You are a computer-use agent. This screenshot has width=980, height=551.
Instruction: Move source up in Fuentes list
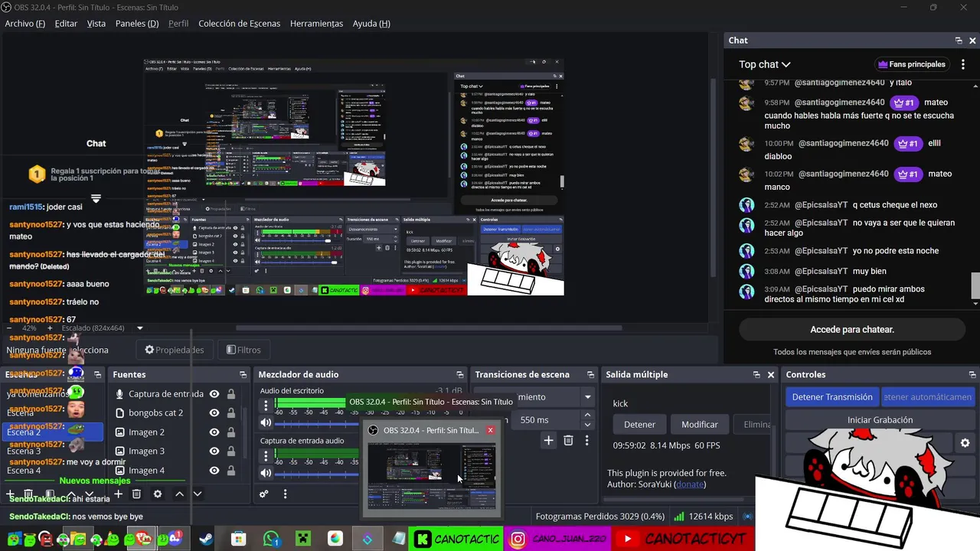coord(179,494)
